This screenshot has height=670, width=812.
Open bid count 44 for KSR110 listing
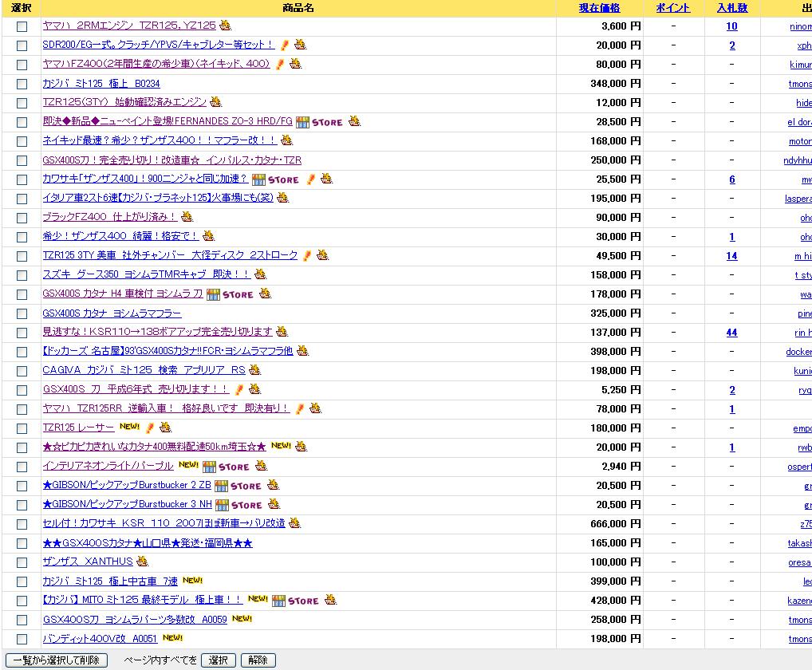point(731,333)
